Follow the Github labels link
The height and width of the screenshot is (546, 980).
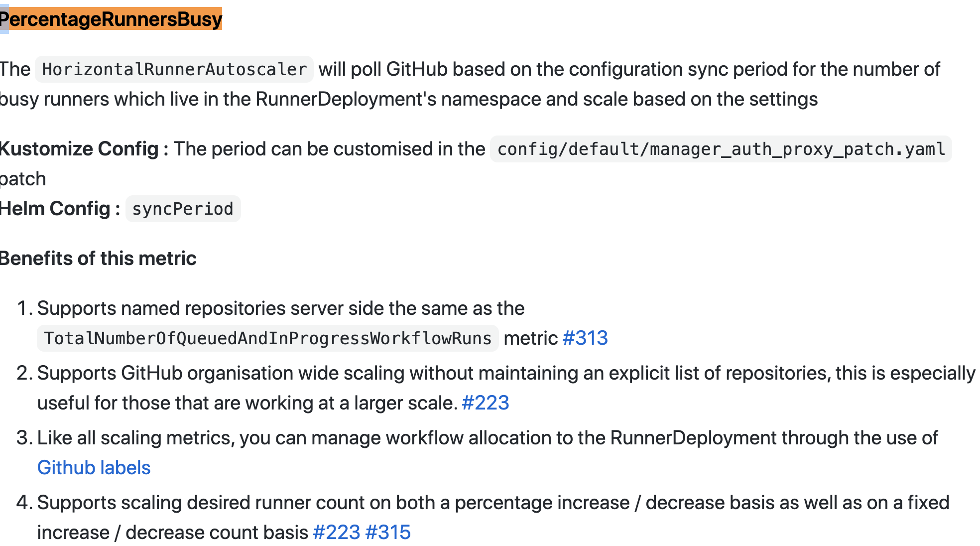click(x=94, y=468)
